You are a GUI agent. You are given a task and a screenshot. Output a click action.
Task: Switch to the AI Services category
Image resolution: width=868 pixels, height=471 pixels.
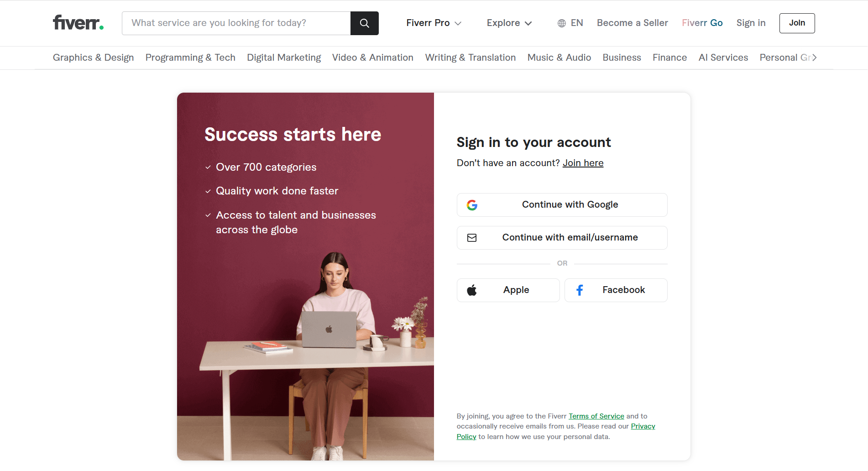pyautogui.click(x=723, y=58)
